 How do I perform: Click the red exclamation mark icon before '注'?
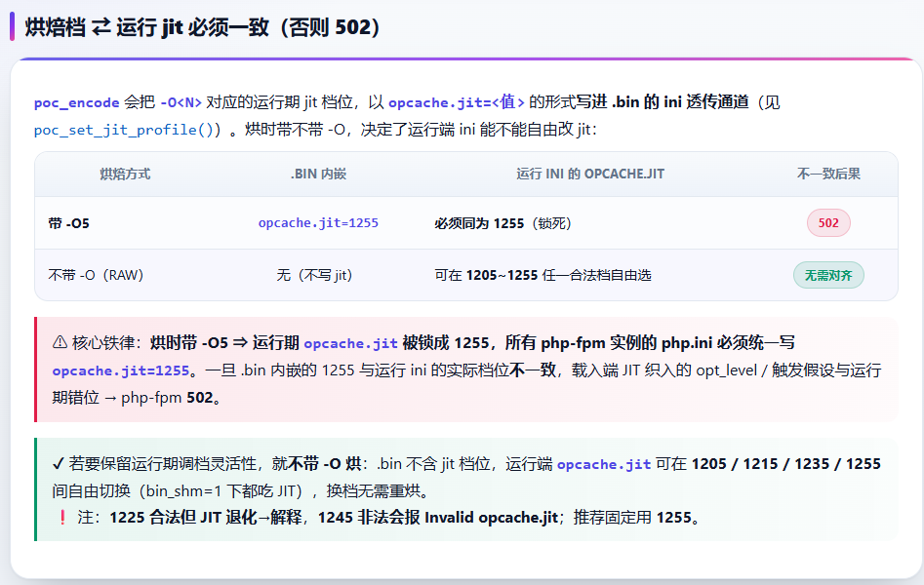(62, 518)
